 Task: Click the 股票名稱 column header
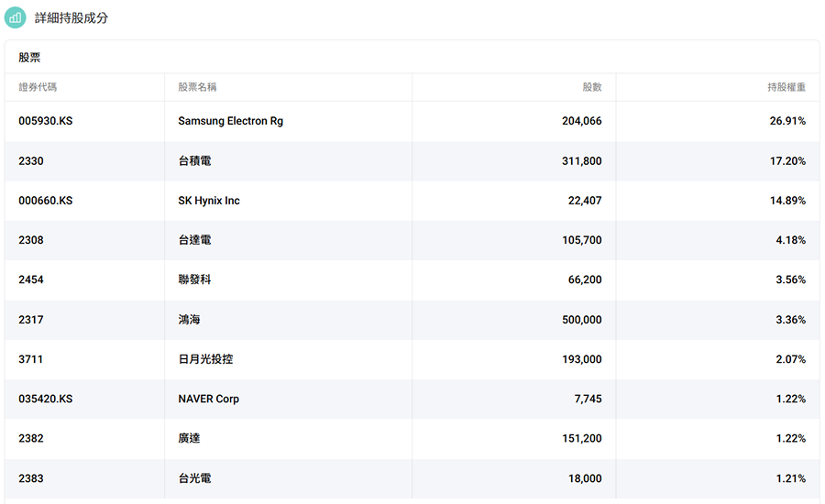pos(197,87)
